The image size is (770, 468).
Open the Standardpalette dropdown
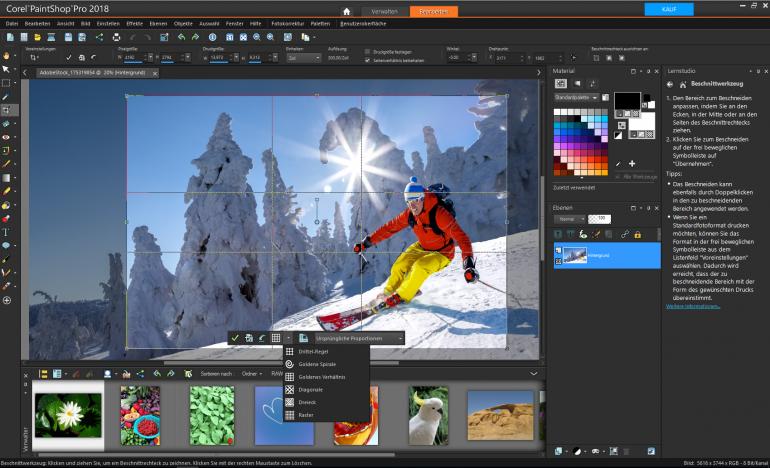point(577,98)
